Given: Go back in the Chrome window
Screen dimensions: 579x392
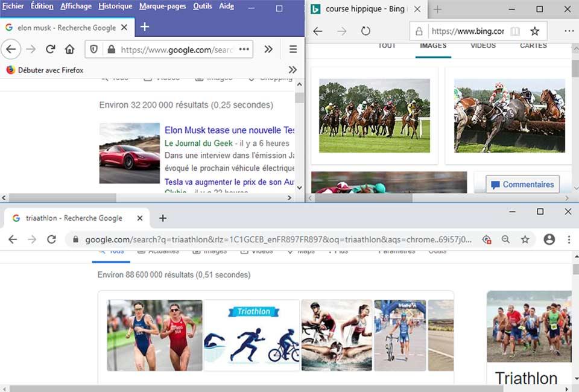Looking at the screenshot, I should pos(13,239).
